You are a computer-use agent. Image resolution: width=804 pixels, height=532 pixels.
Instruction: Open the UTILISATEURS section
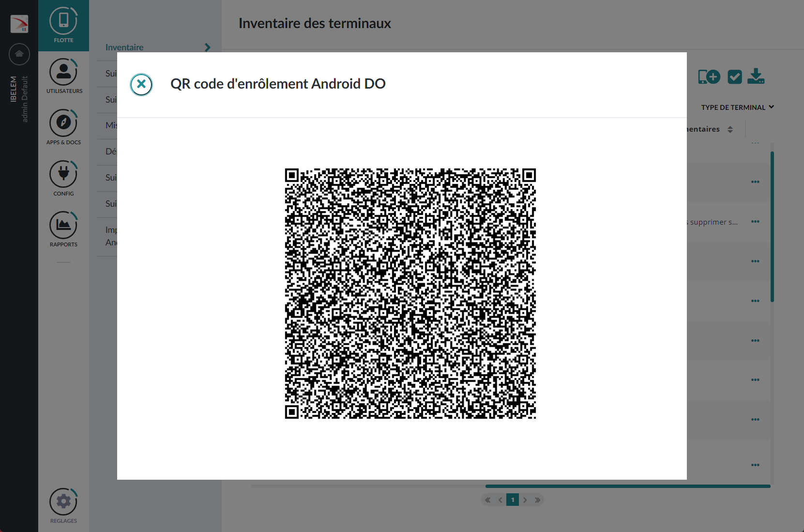[x=64, y=76]
